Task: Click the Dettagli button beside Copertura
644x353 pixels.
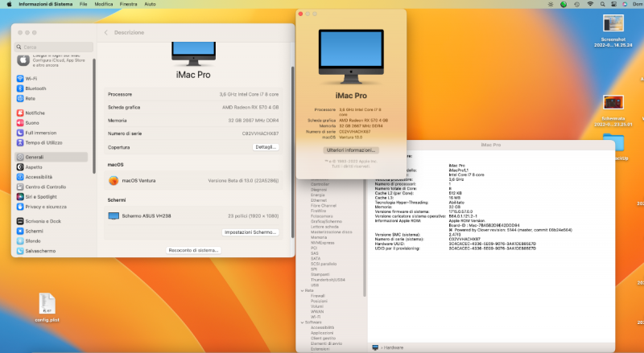Action: point(266,147)
